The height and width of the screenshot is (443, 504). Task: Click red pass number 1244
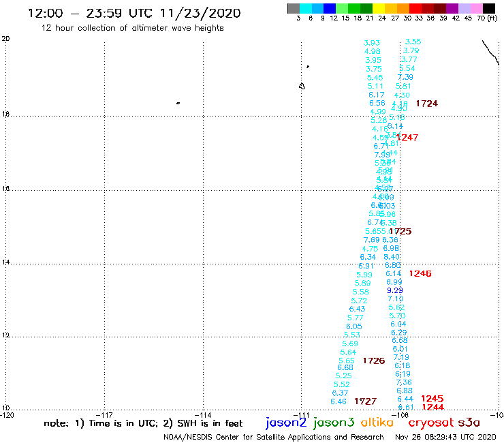[433, 408]
